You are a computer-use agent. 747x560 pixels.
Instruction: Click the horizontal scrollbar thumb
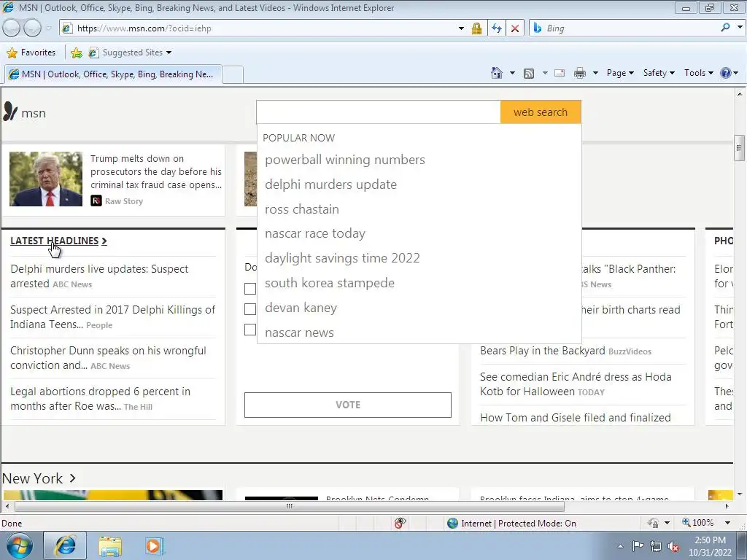(x=289, y=506)
